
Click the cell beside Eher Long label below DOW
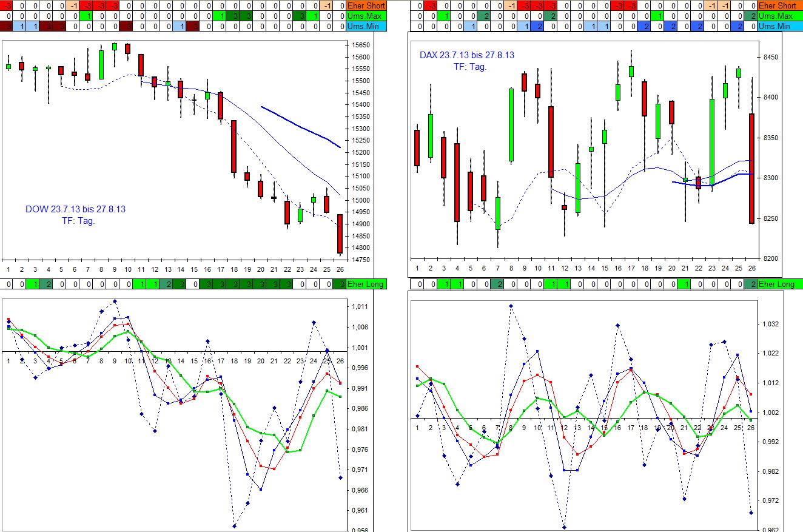click(x=340, y=284)
